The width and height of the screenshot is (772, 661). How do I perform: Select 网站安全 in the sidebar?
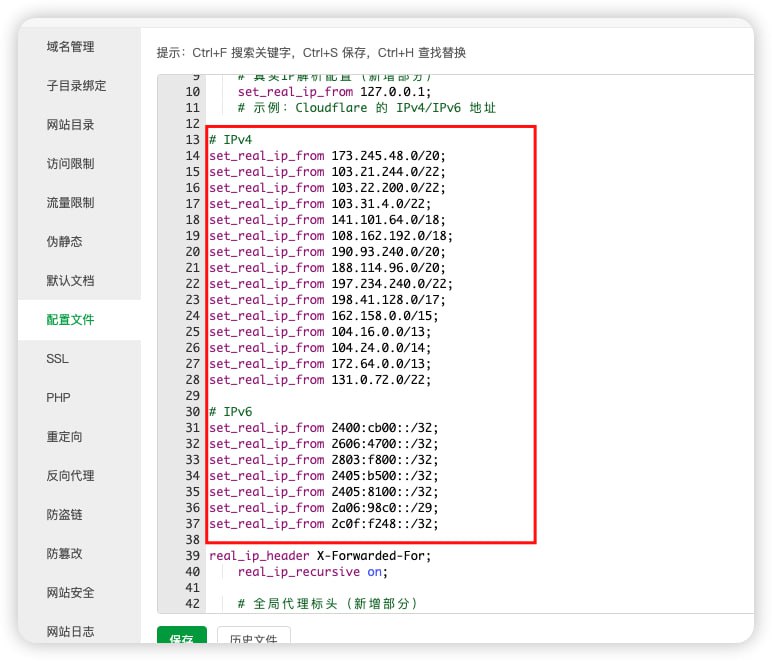(x=70, y=593)
